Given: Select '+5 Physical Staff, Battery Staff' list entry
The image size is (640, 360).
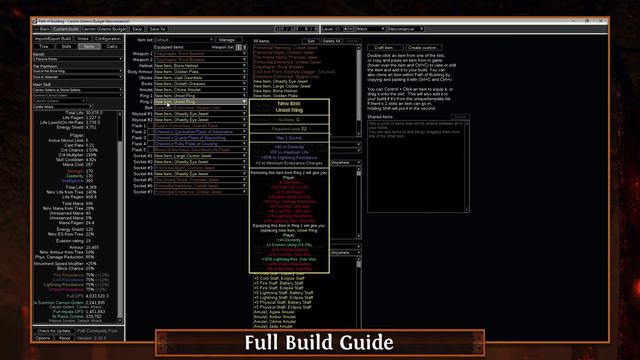Looking at the screenshot, I should tap(282, 302).
